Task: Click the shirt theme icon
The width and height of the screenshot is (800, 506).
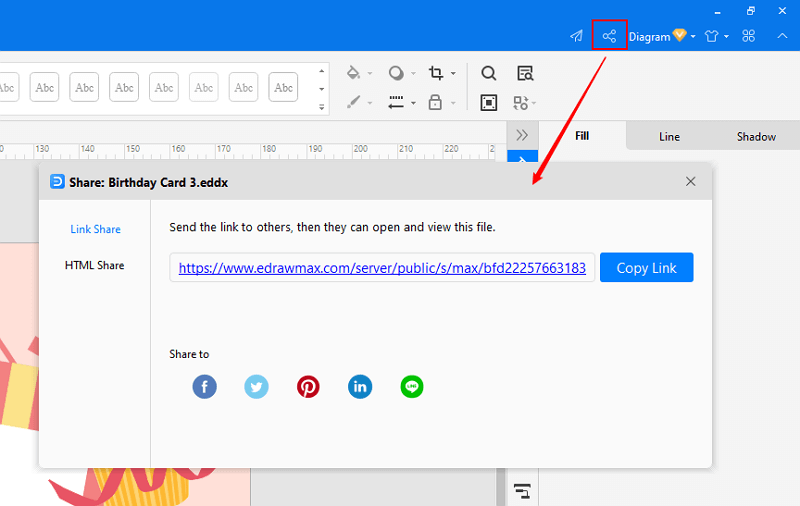Action: [711, 36]
